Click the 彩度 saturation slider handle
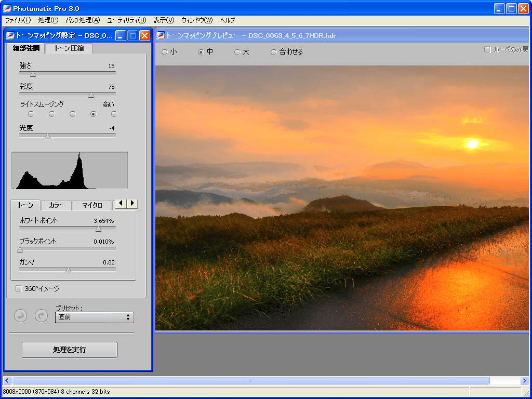Viewport: 532px width, 399px height. click(x=91, y=95)
